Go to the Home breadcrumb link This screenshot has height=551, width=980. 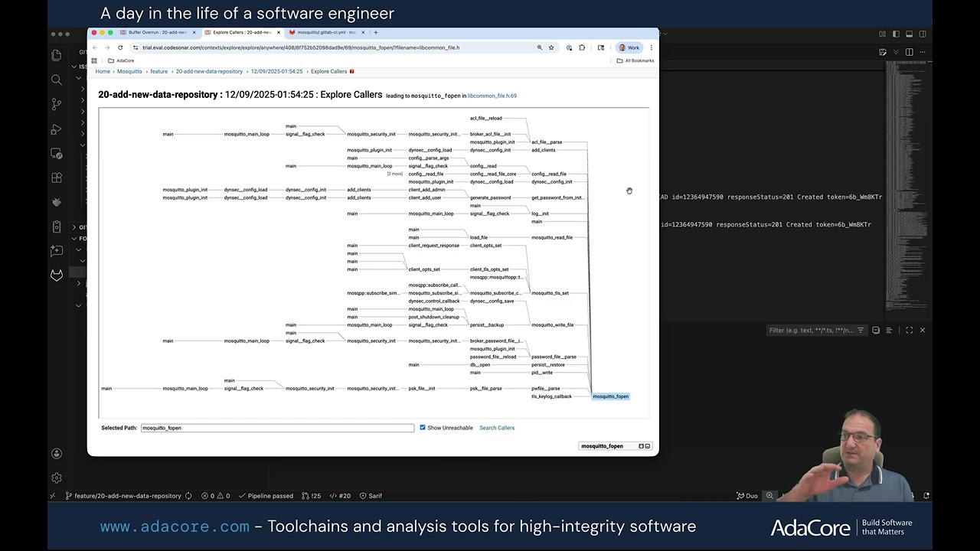click(x=103, y=71)
